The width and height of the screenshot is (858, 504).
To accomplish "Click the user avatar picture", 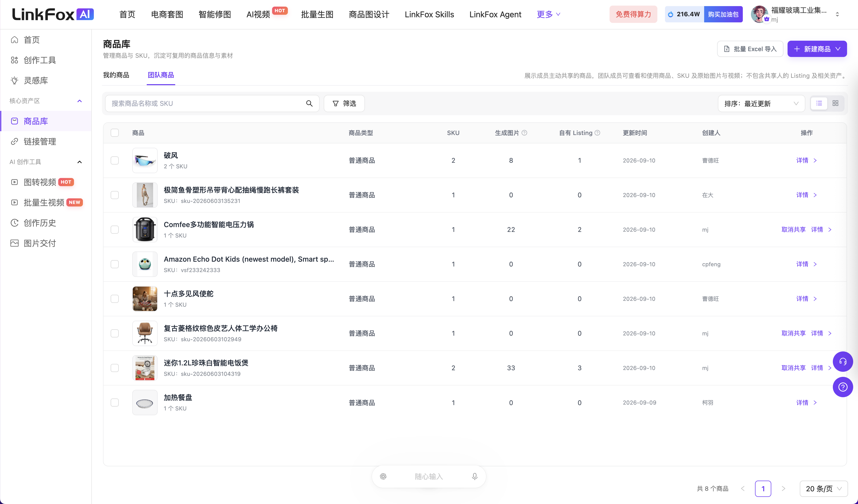I will (x=759, y=14).
